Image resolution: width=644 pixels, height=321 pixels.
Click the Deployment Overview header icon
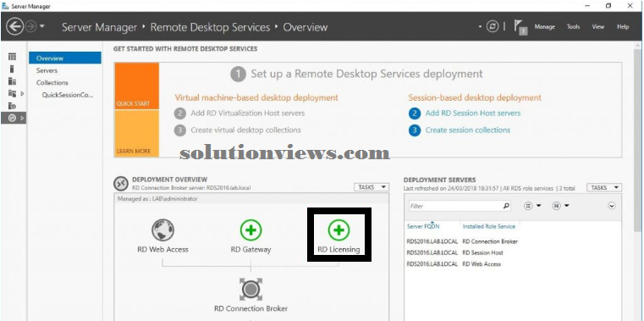click(x=121, y=185)
